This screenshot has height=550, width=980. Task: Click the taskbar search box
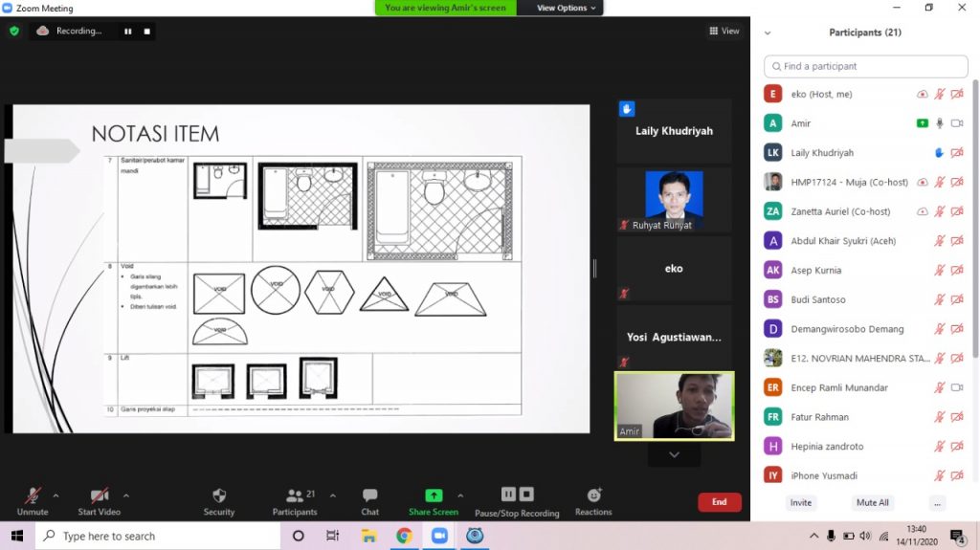(x=158, y=536)
